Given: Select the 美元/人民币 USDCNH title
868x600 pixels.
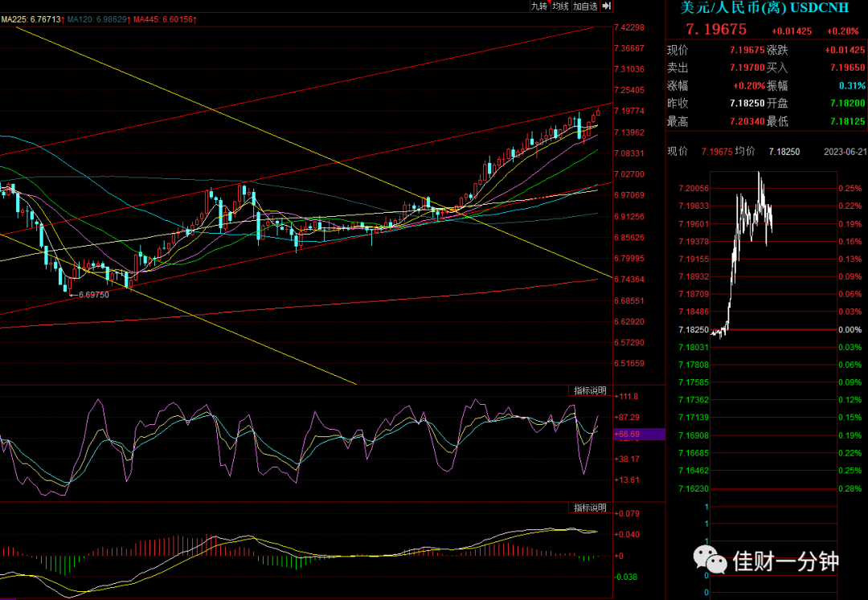Looking at the screenshot, I should tap(764, 7).
